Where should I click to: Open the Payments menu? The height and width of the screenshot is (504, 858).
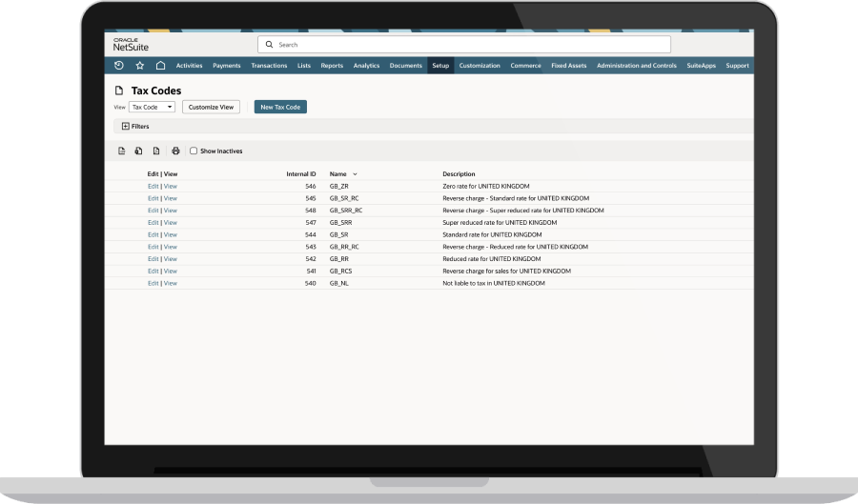pos(227,66)
